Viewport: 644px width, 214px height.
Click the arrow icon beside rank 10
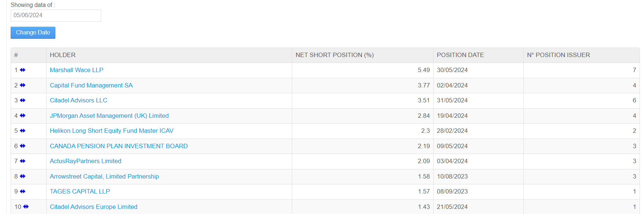[26, 207]
